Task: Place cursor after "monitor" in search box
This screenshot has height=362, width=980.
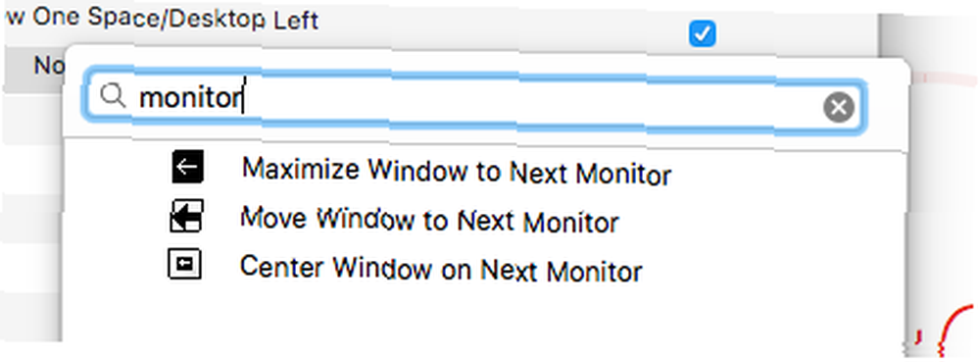Action: 244,98
